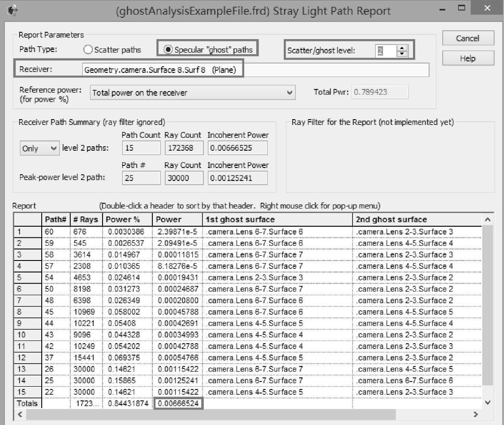504x425 pixels.
Task: Click the 1st ghost surface column header
Action: [278, 220]
